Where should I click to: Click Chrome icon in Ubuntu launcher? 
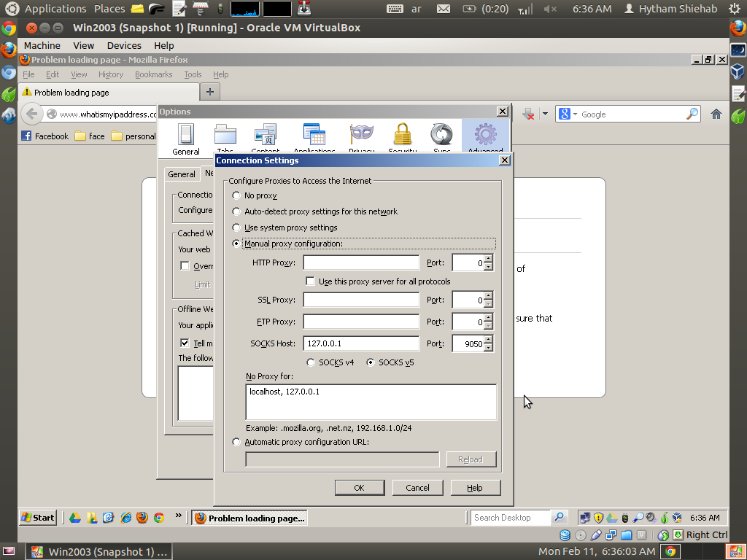[x=9, y=28]
